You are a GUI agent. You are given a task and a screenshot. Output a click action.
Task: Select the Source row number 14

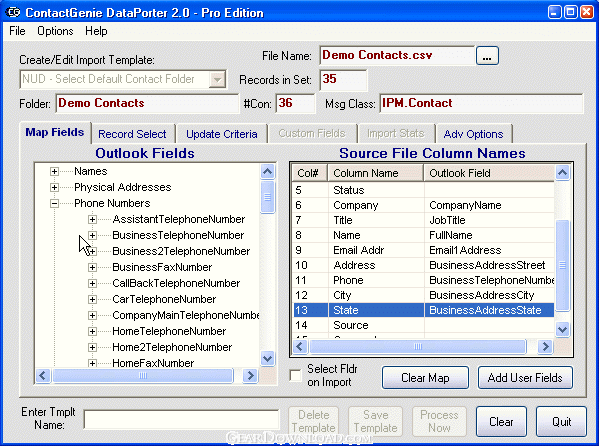click(423, 325)
